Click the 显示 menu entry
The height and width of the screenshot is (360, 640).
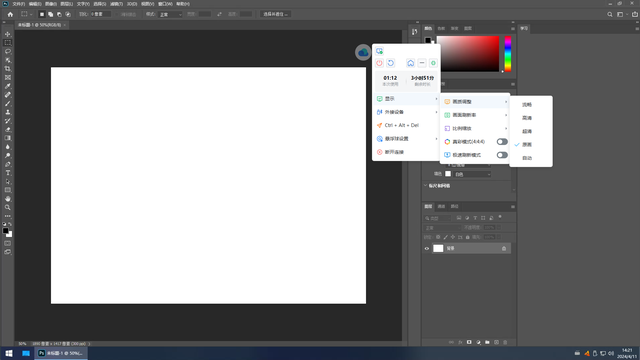(407, 99)
